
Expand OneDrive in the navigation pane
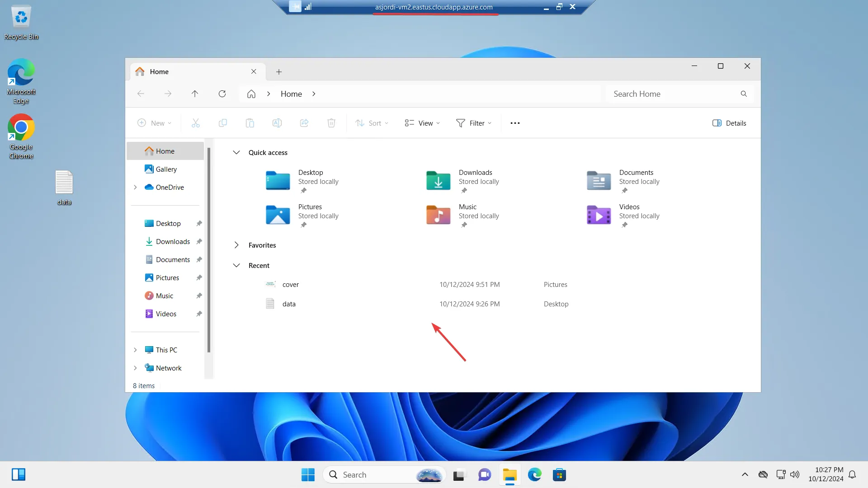point(135,187)
